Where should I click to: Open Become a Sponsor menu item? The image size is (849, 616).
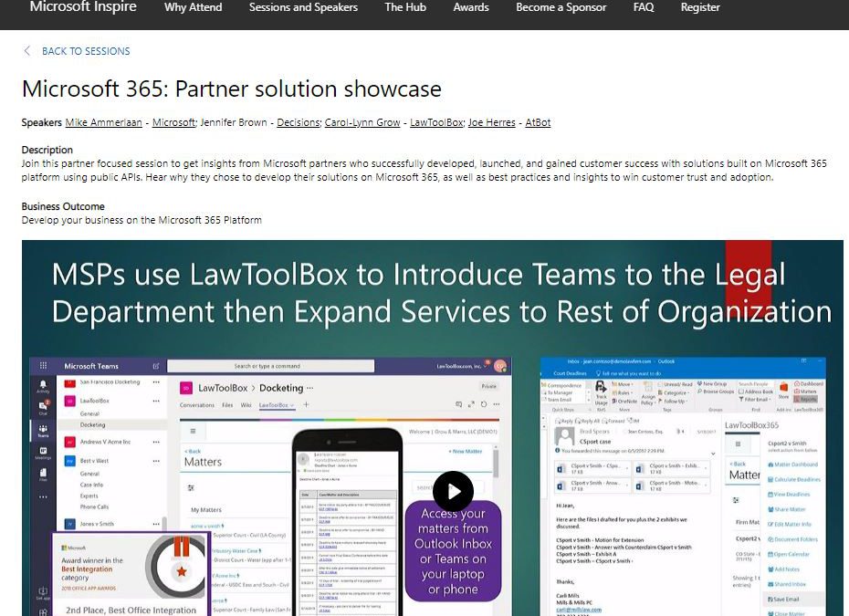561,7
